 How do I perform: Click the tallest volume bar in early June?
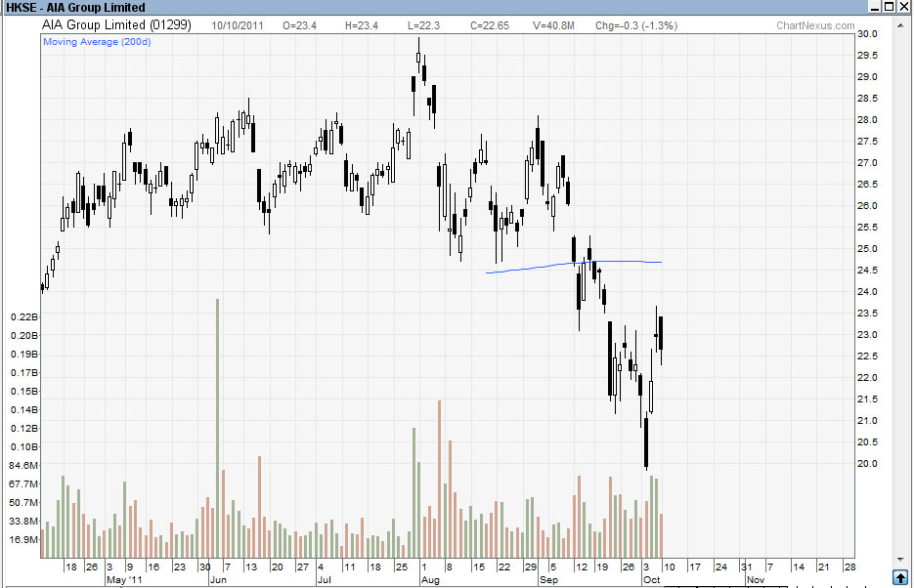217,428
